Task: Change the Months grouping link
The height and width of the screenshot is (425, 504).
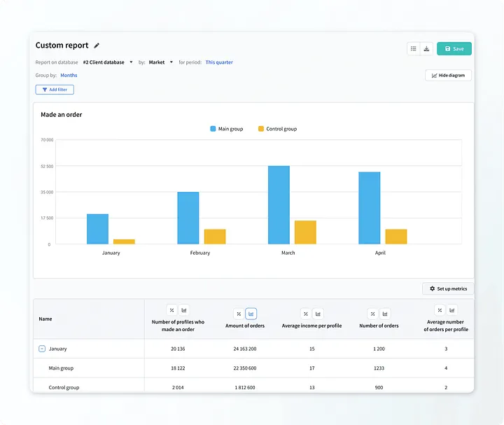Action: click(x=69, y=75)
